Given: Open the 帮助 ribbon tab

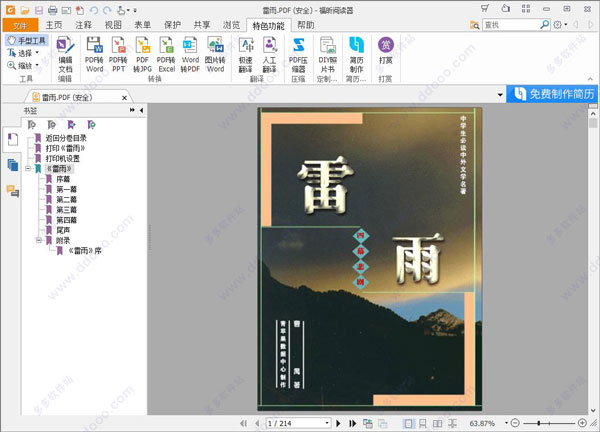Looking at the screenshot, I should point(305,25).
